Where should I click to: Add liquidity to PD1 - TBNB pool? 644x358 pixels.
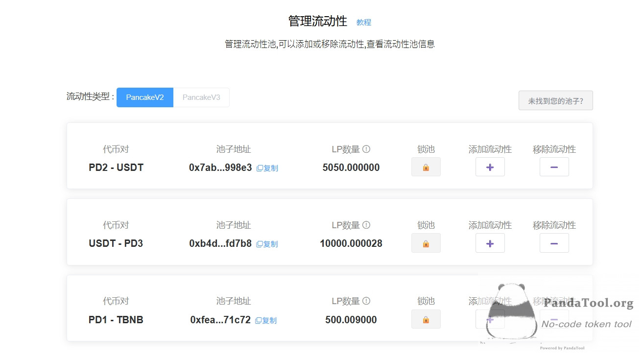click(490, 319)
